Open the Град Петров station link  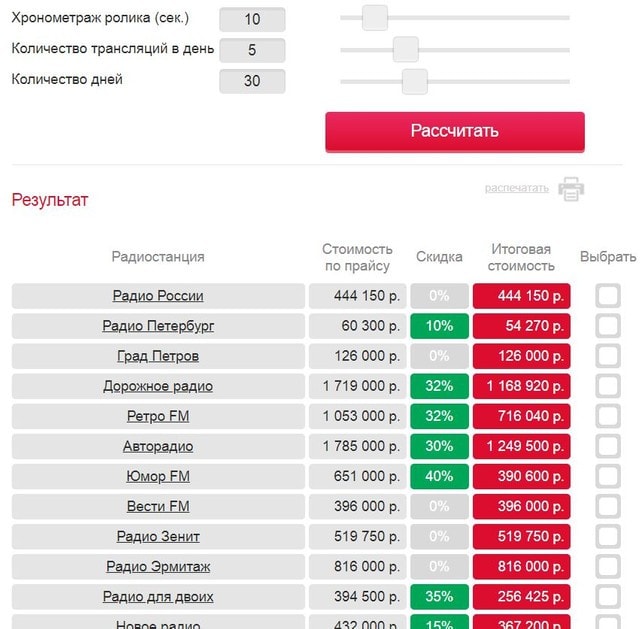158,356
